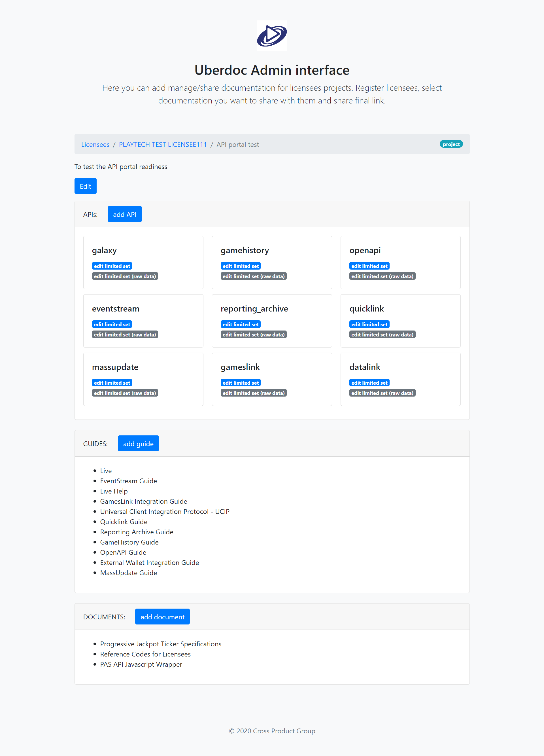Click the 'Uberdoc Admin interface' heading
544x756 pixels.
tap(272, 70)
